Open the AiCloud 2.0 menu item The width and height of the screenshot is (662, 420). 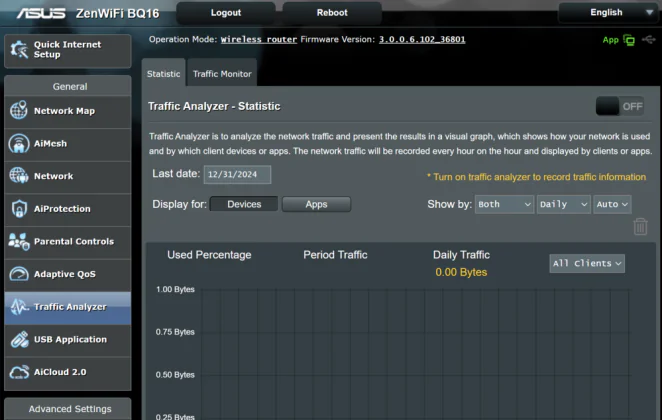pyautogui.click(x=68, y=372)
